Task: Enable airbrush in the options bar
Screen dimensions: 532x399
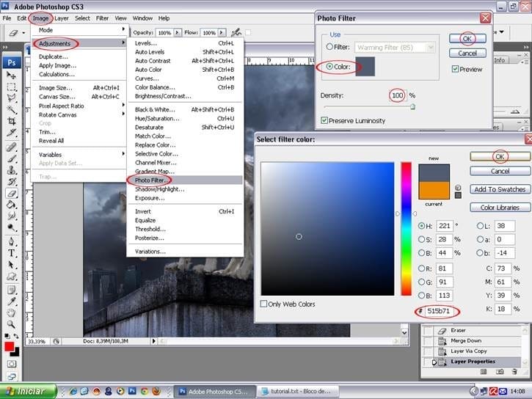Action: [236, 32]
